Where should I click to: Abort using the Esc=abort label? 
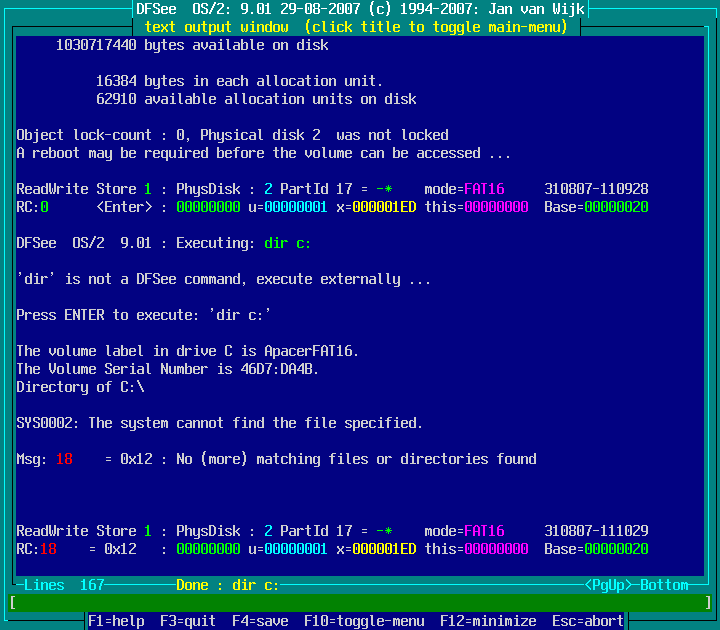click(x=588, y=621)
